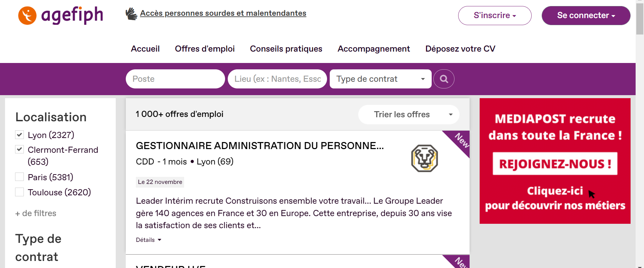Uncheck the Lyon location filter
Image resolution: width=644 pixels, height=268 pixels.
coord(19,135)
